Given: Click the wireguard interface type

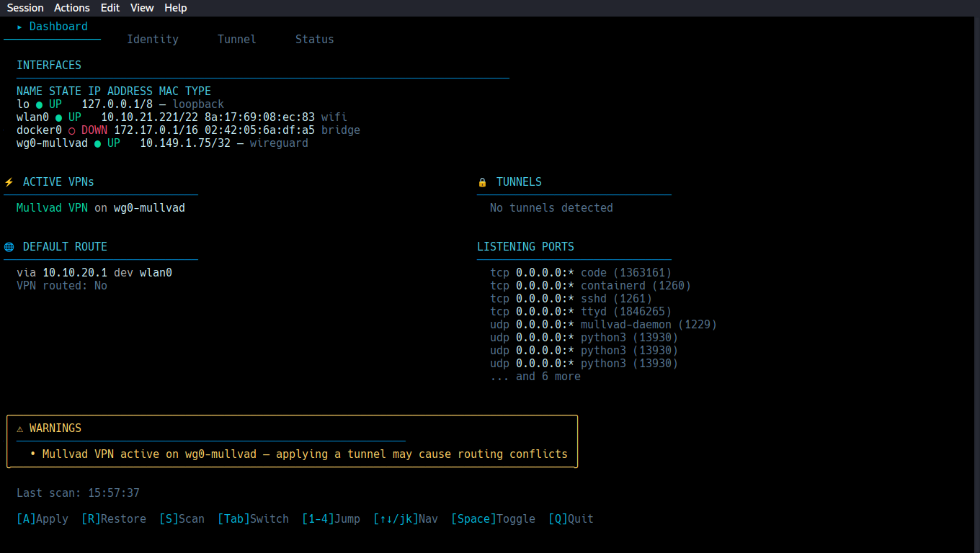Looking at the screenshot, I should coord(280,143).
